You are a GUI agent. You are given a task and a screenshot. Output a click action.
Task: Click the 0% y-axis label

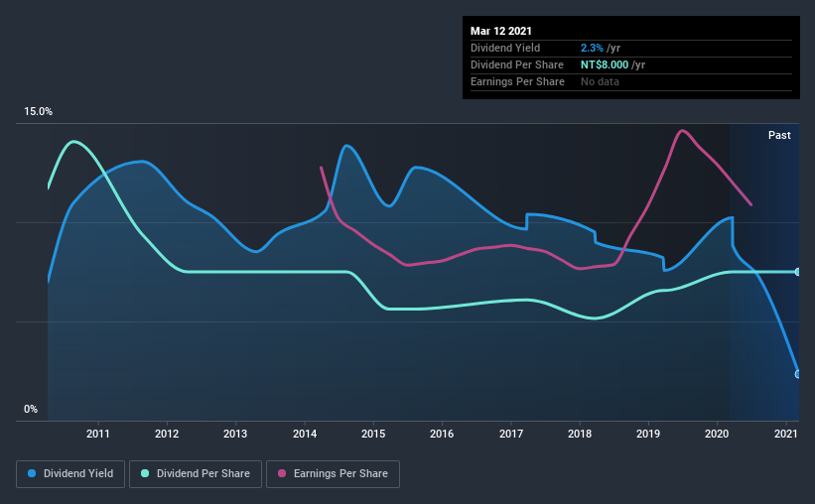click(31, 409)
